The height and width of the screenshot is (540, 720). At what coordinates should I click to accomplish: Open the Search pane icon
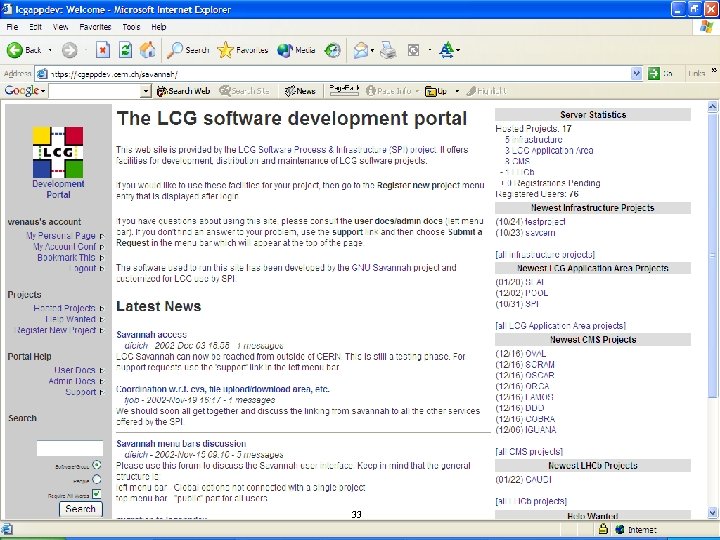174,50
